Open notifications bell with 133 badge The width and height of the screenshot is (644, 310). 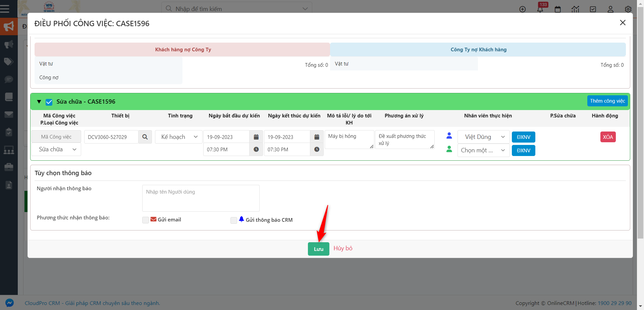(x=540, y=9)
